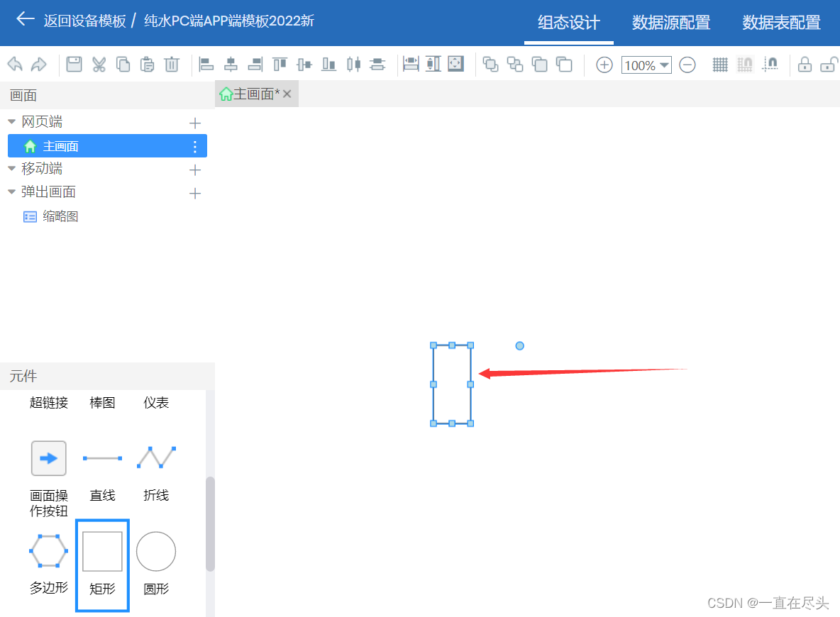Select the Paste clipboard icon
This screenshot has width=840, height=617.
point(147,64)
